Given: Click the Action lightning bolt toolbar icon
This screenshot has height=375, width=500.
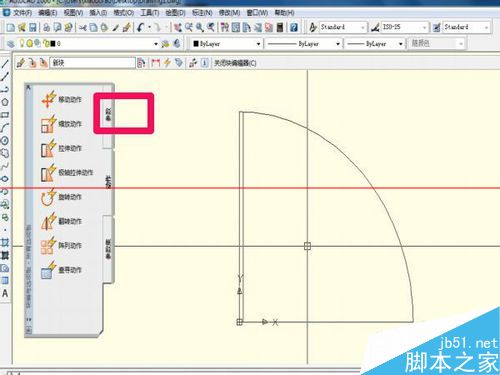Looking at the screenshot, I should pos(167,63).
